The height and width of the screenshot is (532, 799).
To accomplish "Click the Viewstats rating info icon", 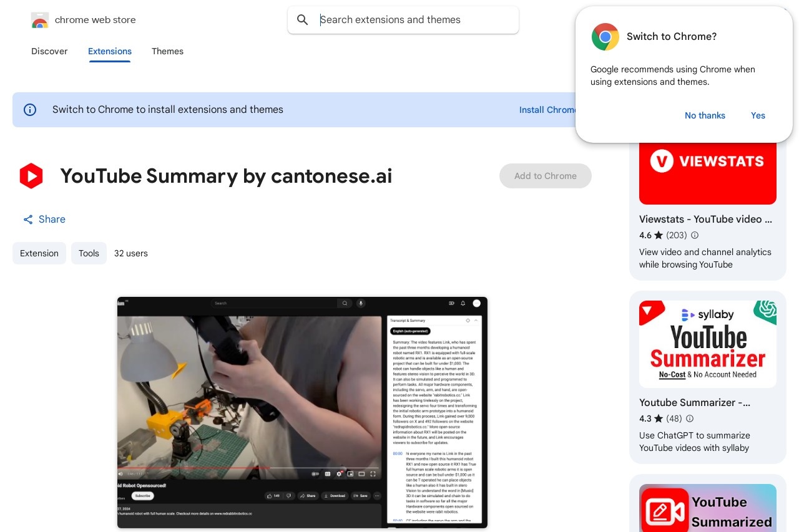I will [695, 236].
